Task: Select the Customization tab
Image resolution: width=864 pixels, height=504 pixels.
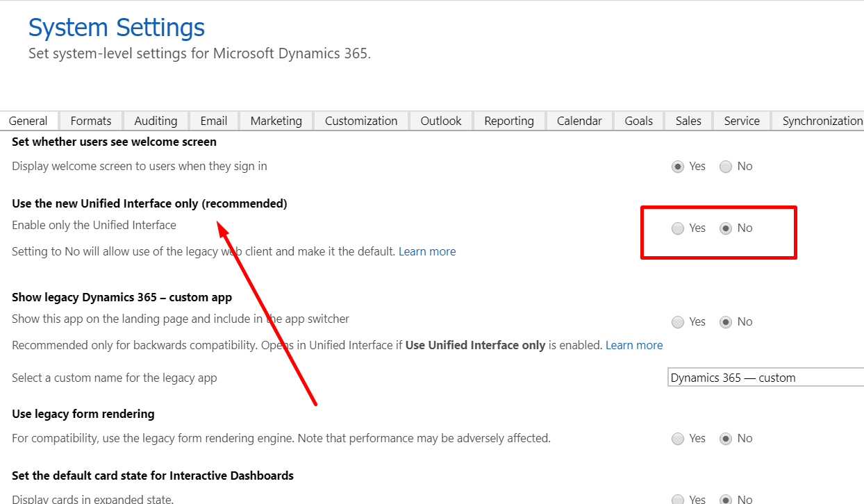Action: pos(361,121)
